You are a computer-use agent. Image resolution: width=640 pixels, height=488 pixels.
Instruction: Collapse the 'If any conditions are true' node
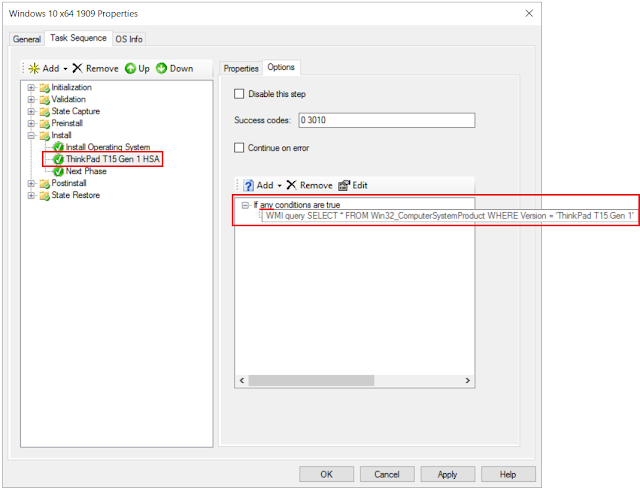[245, 205]
